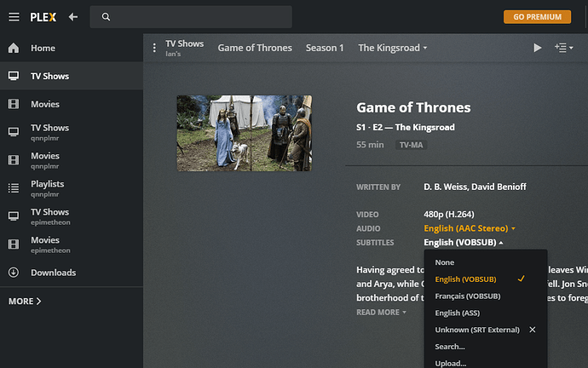Viewport: 588px width, 368px height.
Task: Click the 480p (H.264) video value
Action: [x=449, y=215]
